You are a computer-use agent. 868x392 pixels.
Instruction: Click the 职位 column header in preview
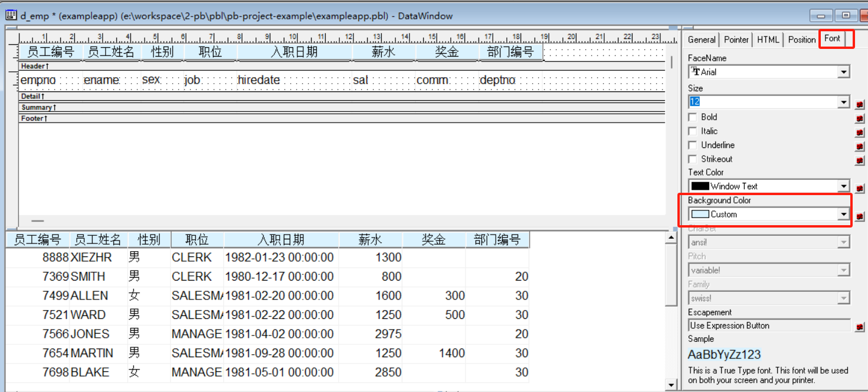click(x=197, y=240)
